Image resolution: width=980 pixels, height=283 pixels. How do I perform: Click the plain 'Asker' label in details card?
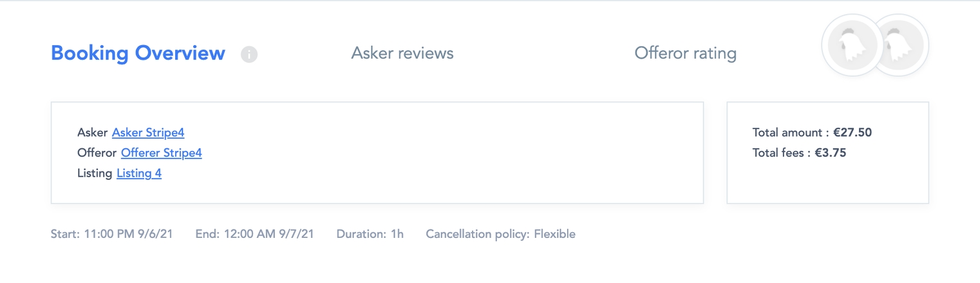pos(93,133)
